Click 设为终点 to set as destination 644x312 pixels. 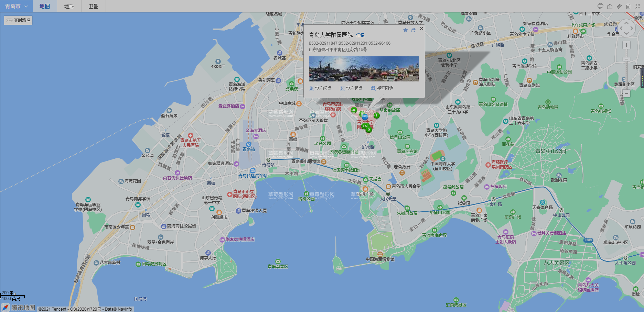[320, 88]
